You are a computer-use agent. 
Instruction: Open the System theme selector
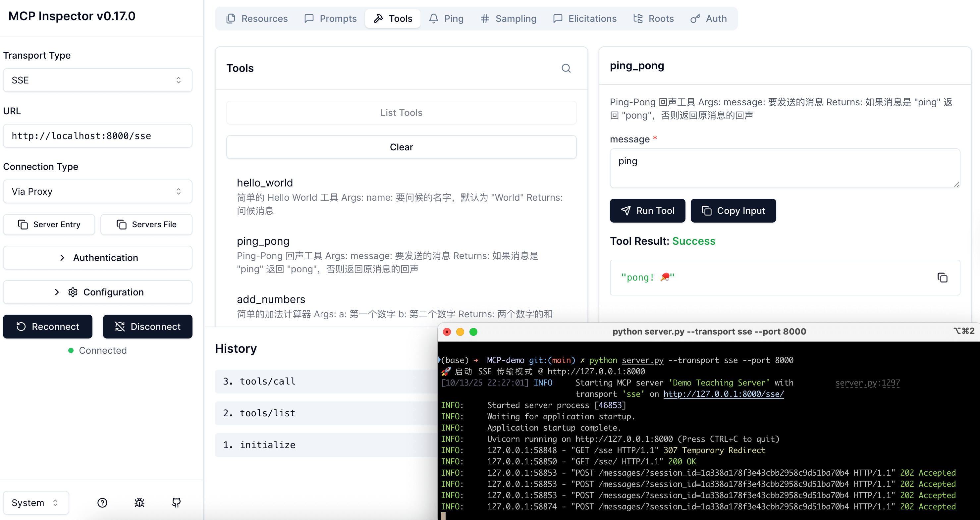[36, 502]
